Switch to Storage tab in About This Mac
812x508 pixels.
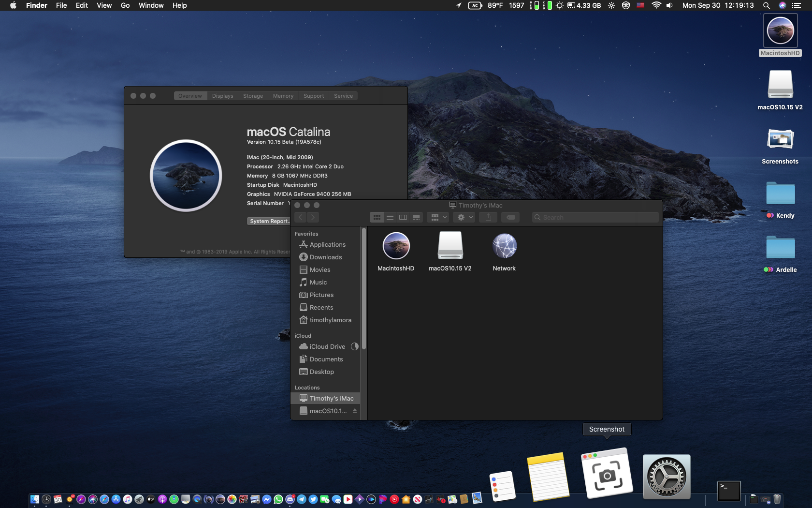[253, 96]
